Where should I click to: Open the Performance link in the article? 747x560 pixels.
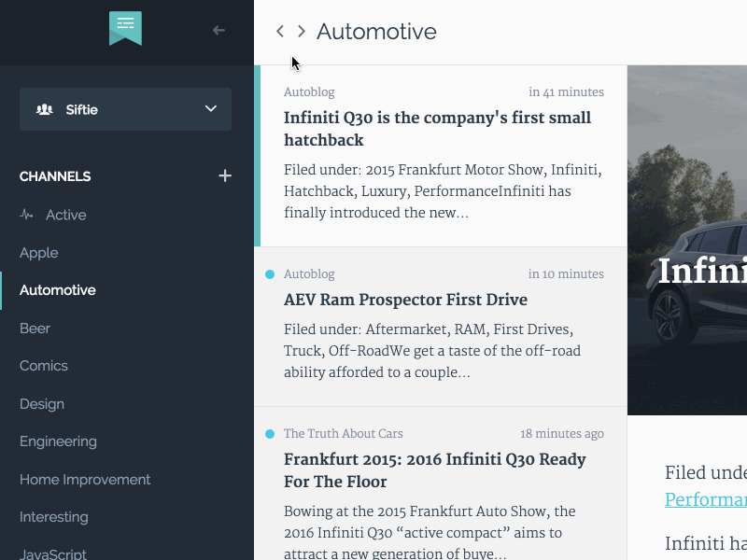click(705, 500)
